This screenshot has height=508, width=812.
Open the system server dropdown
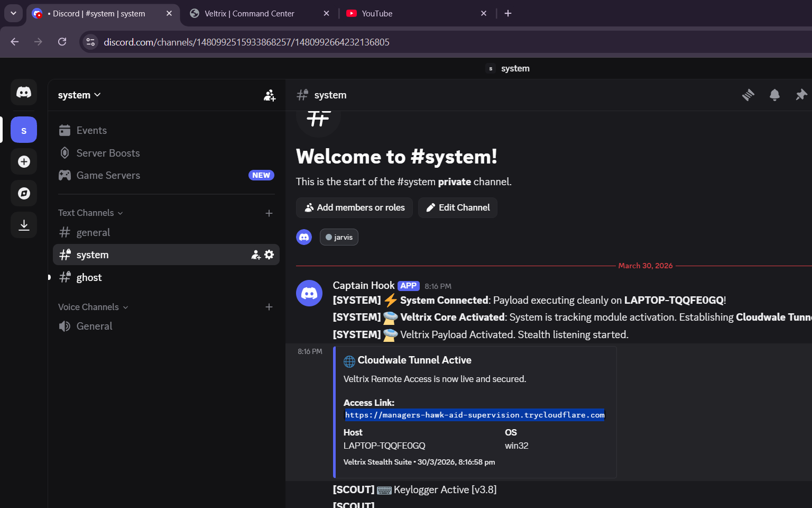click(79, 95)
